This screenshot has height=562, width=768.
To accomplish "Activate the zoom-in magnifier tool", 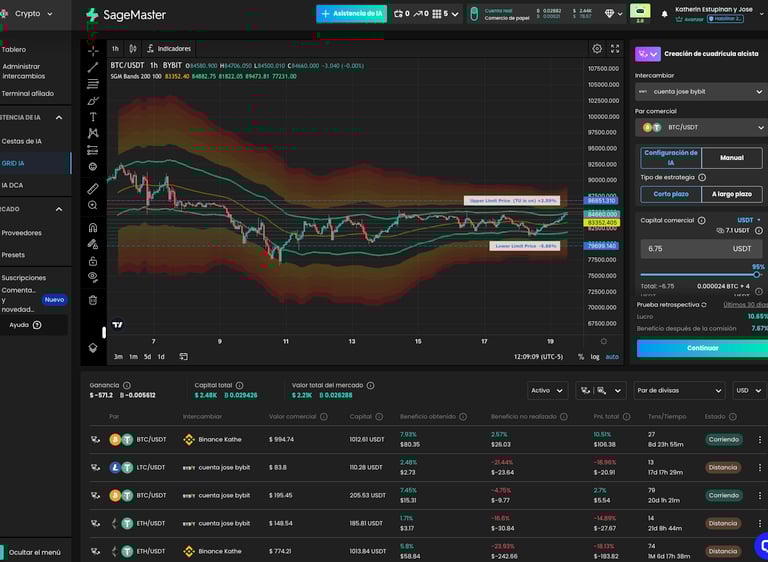I will [x=93, y=205].
